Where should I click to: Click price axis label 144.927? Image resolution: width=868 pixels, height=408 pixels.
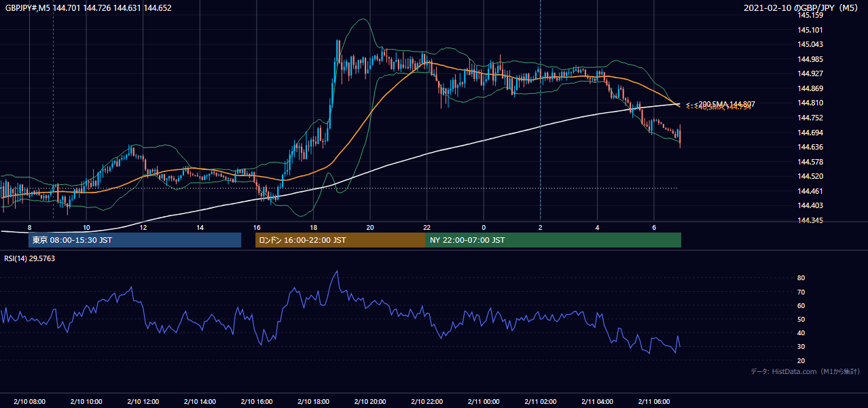point(810,73)
